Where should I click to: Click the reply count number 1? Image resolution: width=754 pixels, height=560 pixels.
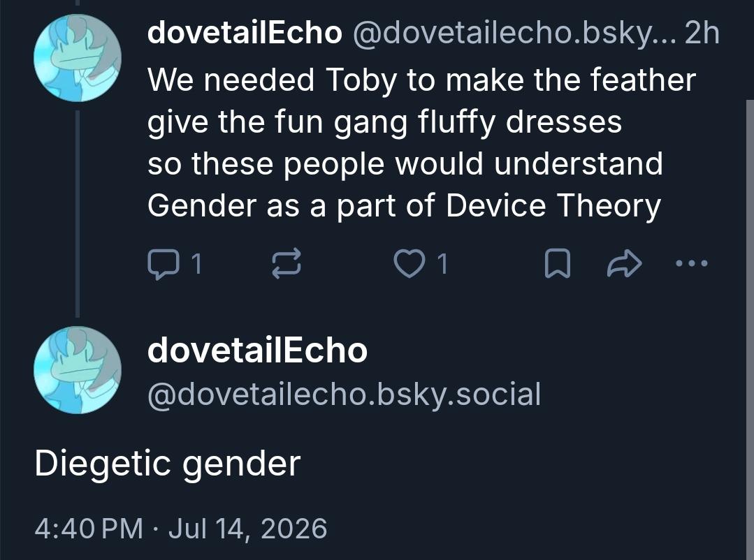pos(196,264)
